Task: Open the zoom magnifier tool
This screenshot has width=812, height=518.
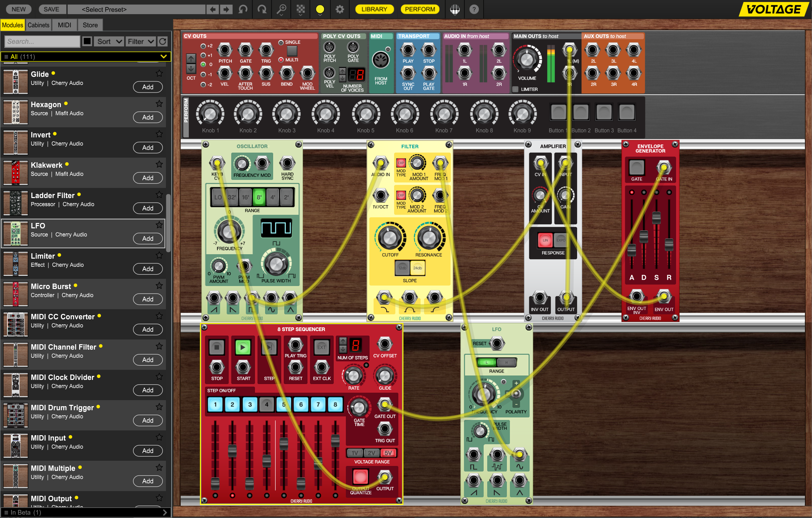Action: pyautogui.click(x=281, y=9)
